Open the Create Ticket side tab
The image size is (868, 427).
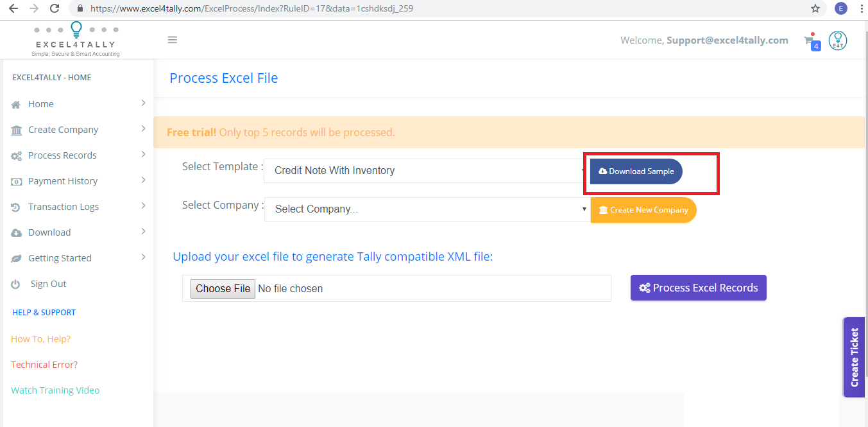pyautogui.click(x=854, y=357)
